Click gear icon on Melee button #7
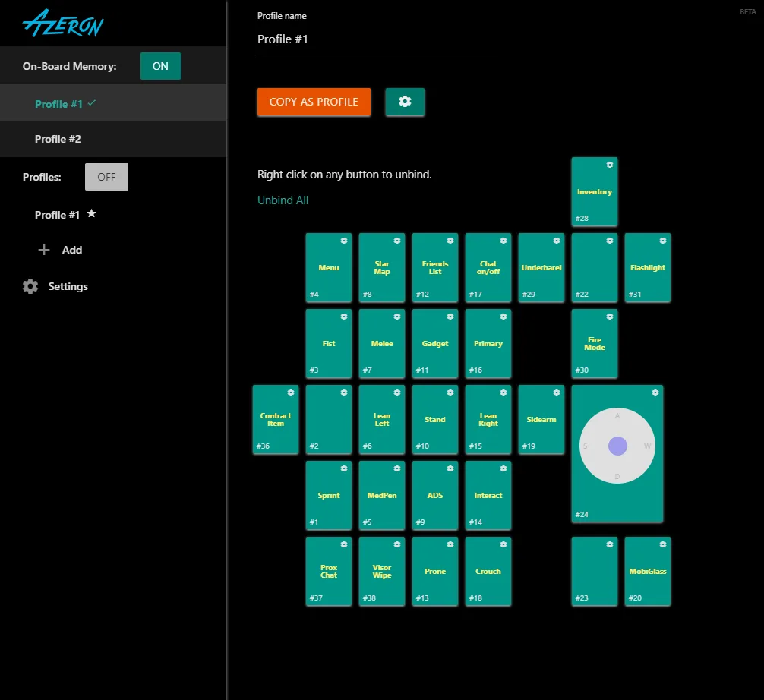764x700 pixels. tap(397, 317)
